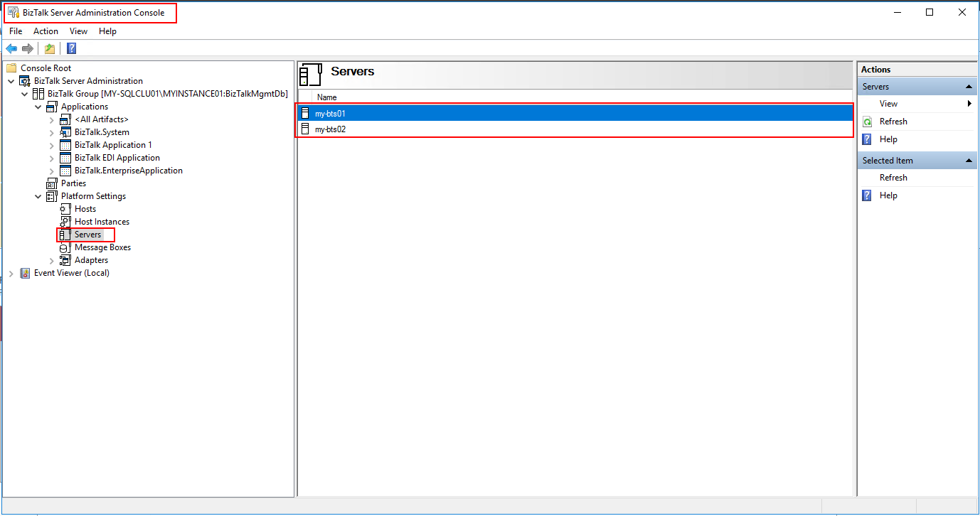Expand the BizTalk Application 1 node
Viewport: 980px width, 516px height.
tap(51, 145)
